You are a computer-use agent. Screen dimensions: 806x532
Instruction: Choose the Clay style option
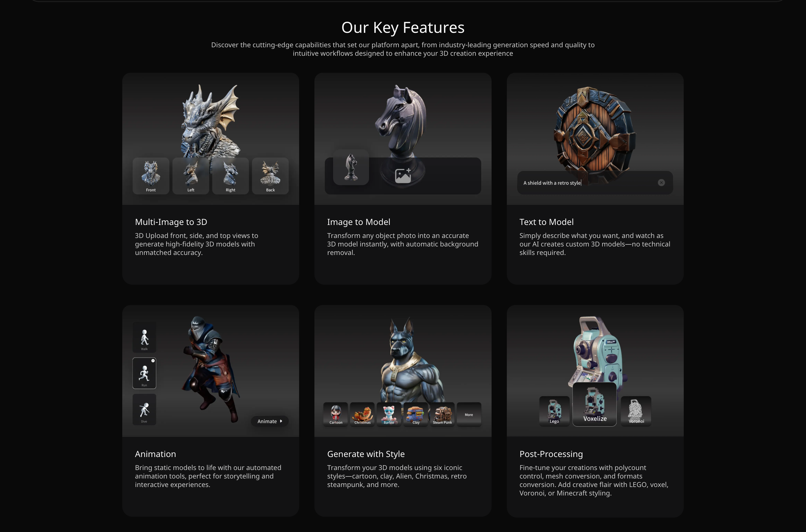click(416, 414)
